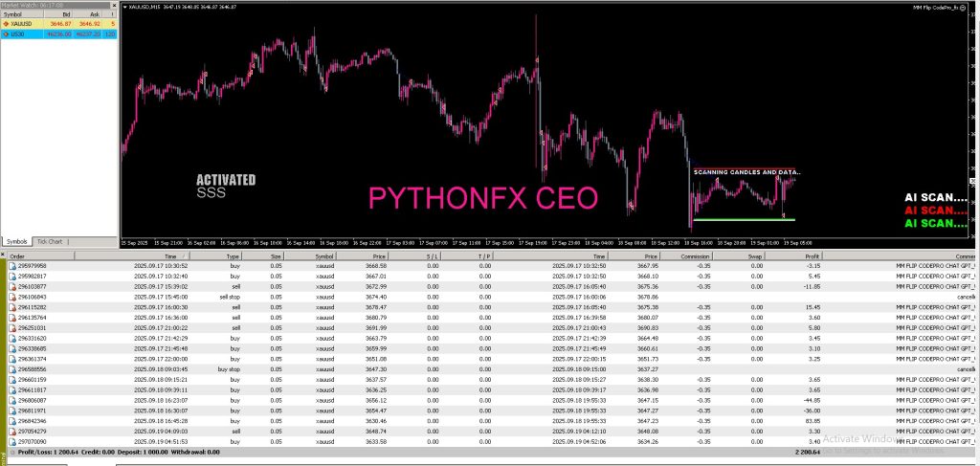Click the profit value -36.00
Image resolution: width=980 pixels, height=466 pixels.
[x=811, y=411]
